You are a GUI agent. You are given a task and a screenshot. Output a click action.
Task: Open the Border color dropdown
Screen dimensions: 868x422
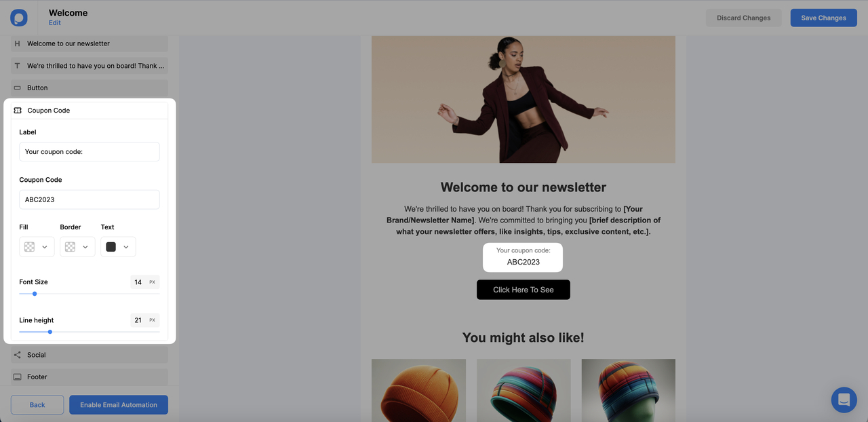[77, 247]
